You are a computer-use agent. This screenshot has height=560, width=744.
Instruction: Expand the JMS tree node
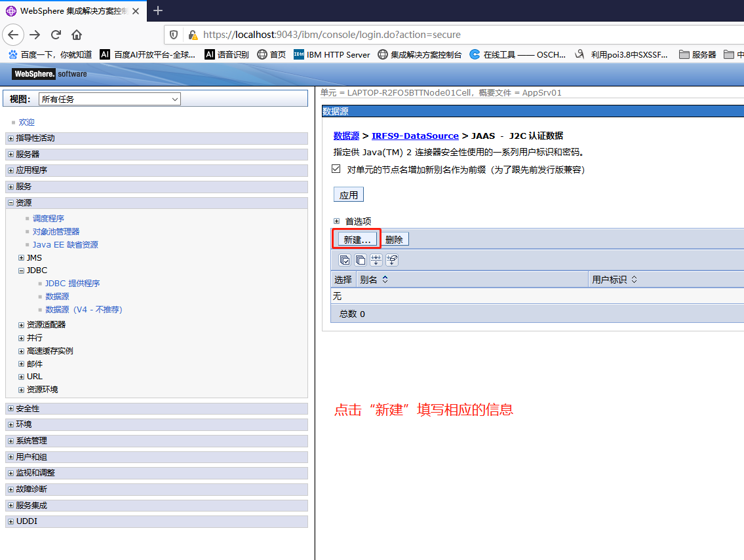point(22,257)
